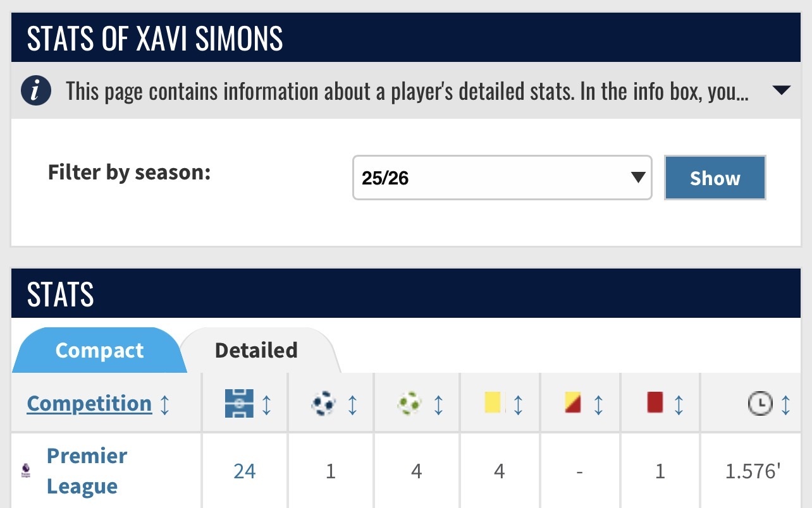Toggle sort arrows next to clock icon

(785, 404)
